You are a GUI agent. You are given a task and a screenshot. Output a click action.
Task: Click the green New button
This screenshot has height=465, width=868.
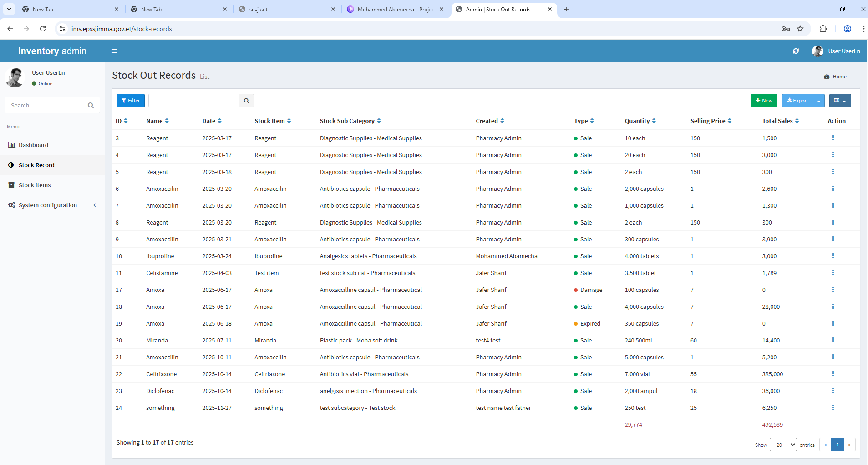[x=764, y=101]
